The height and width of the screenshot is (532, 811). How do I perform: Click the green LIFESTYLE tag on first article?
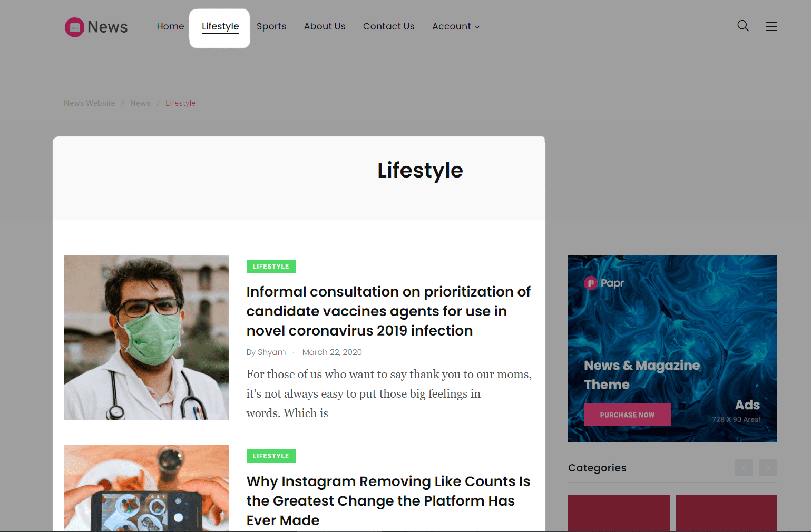point(271,267)
